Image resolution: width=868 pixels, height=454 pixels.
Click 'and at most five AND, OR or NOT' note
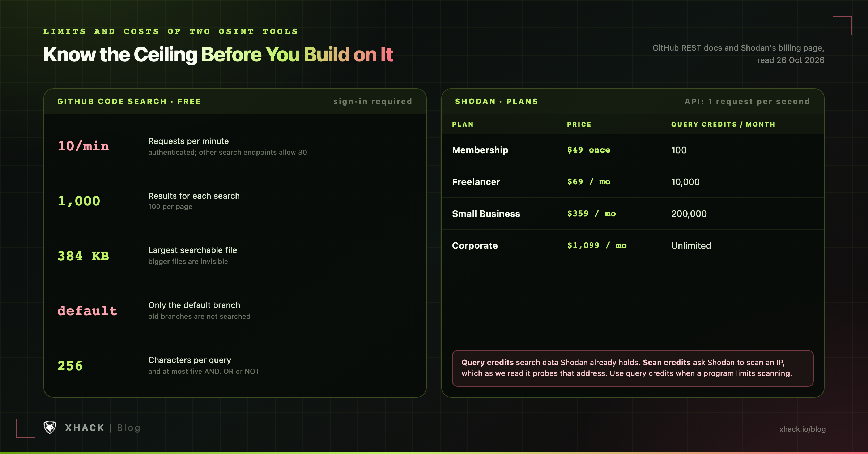coord(204,371)
